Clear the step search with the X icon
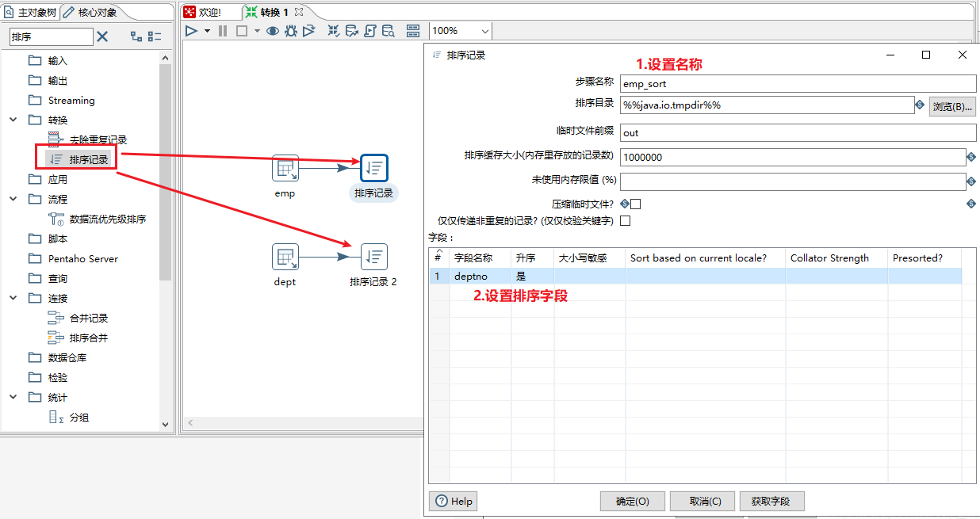 click(x=102, y=36)
